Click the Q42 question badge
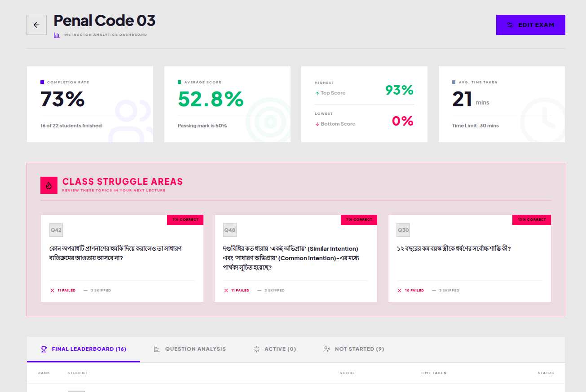 coord(56,230)
